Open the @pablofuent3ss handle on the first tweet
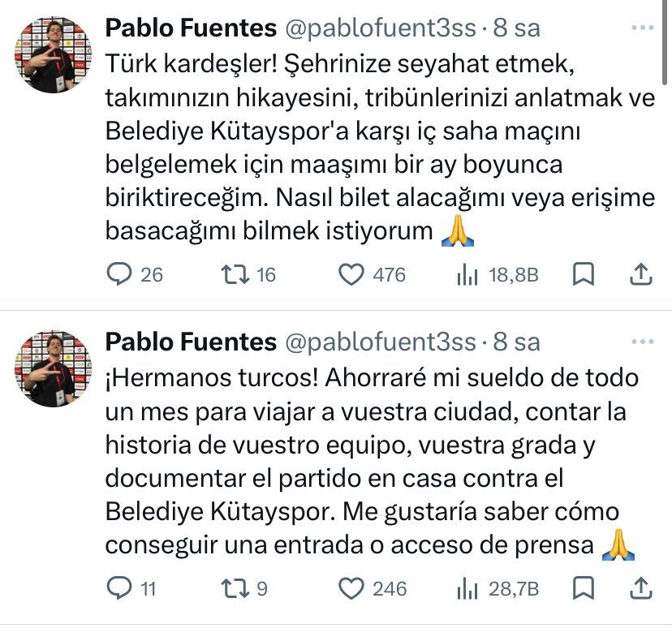This screenshot has width=672, height=641. pyautogui.click(x=379, y=28)
